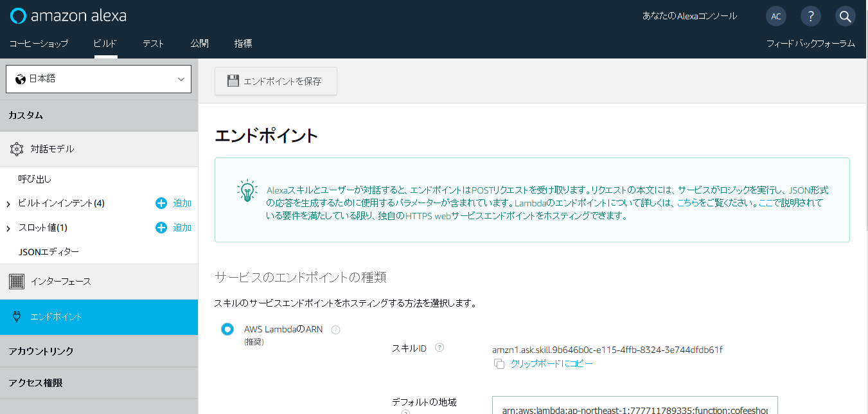This screenshot has width=868, height=414.
Task: Click plus icon to add slot value
Action: (x=161, y=228)
